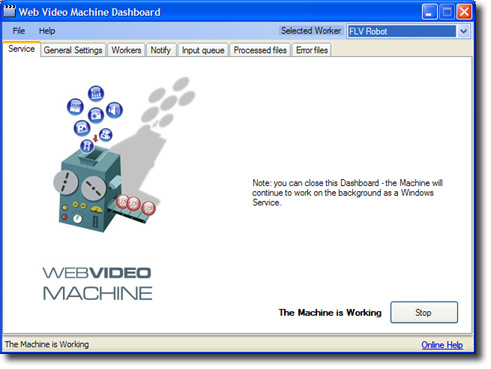Click the WebVideo Machine logo text

click(x=97, y=283)
